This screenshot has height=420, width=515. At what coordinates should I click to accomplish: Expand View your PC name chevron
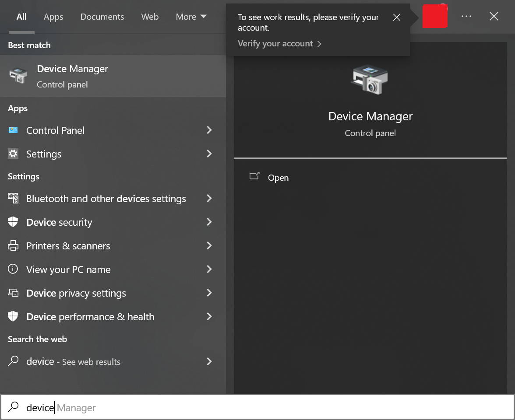(x=209, y=269)
